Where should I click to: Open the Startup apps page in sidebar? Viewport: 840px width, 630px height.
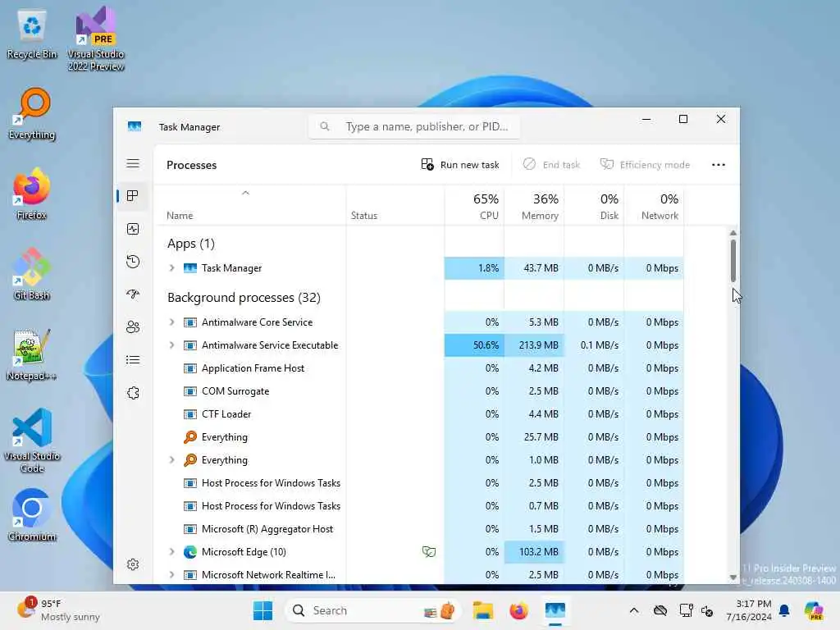(133, 294)
